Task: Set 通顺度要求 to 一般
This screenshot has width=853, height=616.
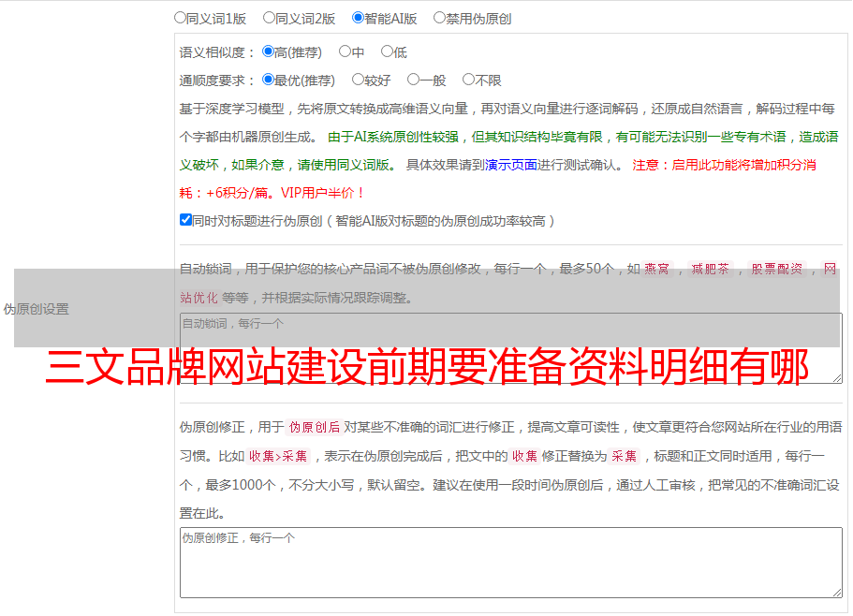Action: click(x=414, y=80)
